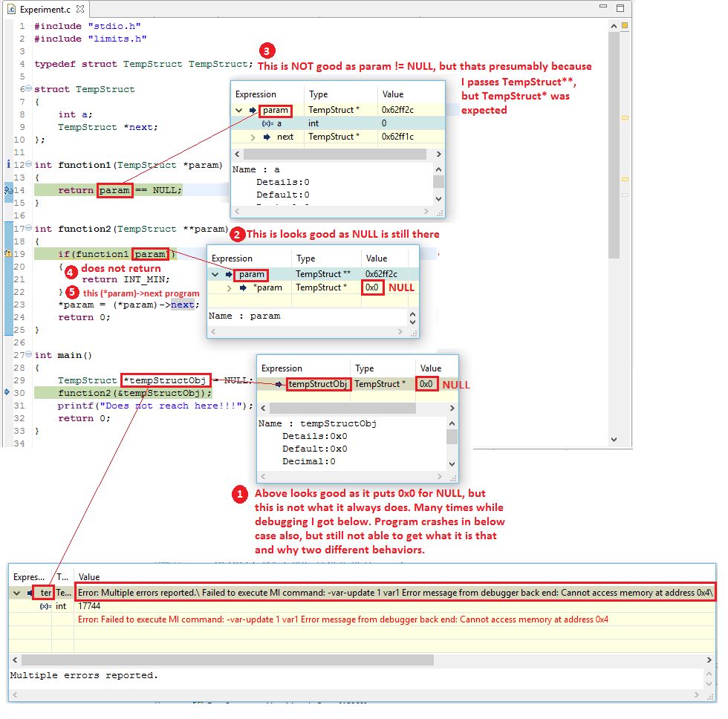Collapse the param TempStruct * row in the top popup
This screenshot has height=719, width=728.
pos(239,111)
